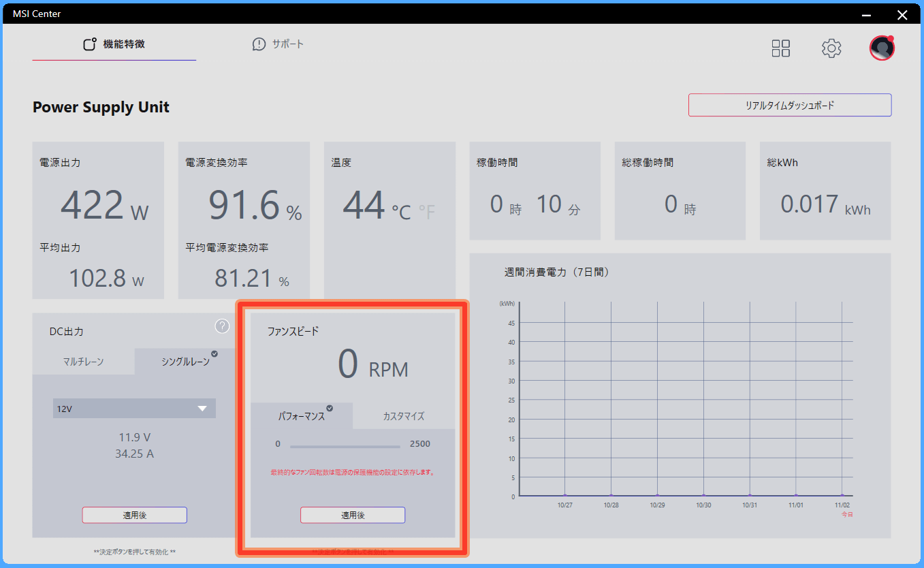Click 適用後 button under ファンスピード

tap(353, 516)
